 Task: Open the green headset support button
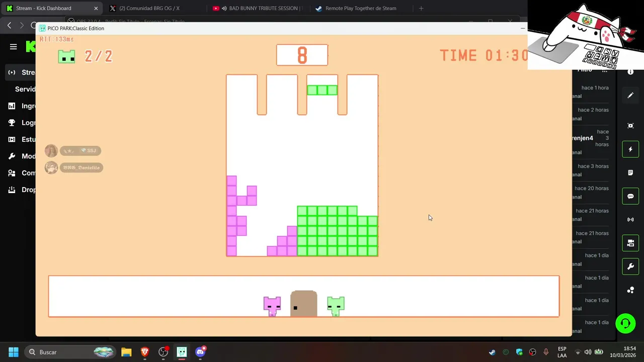click(625, 323)
